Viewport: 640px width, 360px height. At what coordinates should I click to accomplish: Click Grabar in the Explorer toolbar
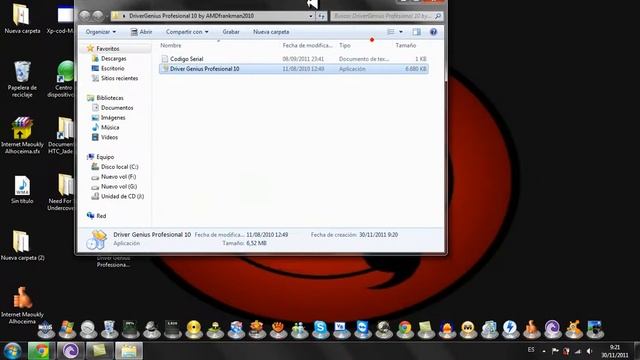tap(231, 32)
